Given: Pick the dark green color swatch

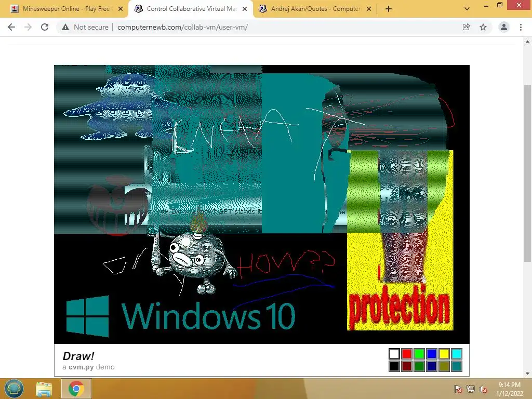Looking at the screenshot, I should coord(419,366).
